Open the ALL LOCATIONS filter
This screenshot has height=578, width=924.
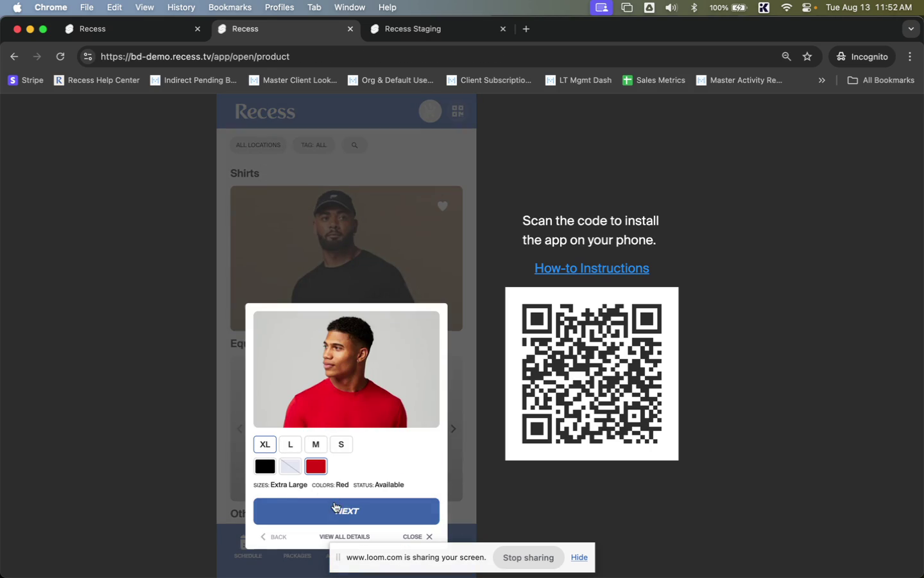pos(258,145)
